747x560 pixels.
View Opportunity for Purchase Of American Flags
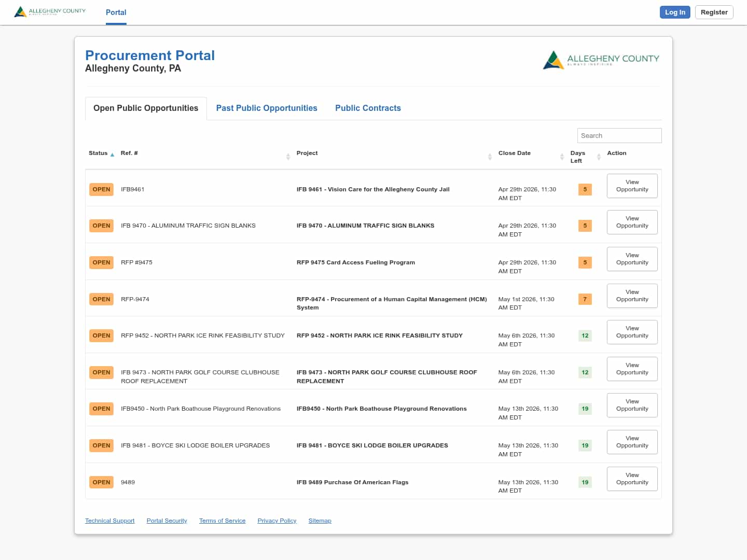point(632,479)
